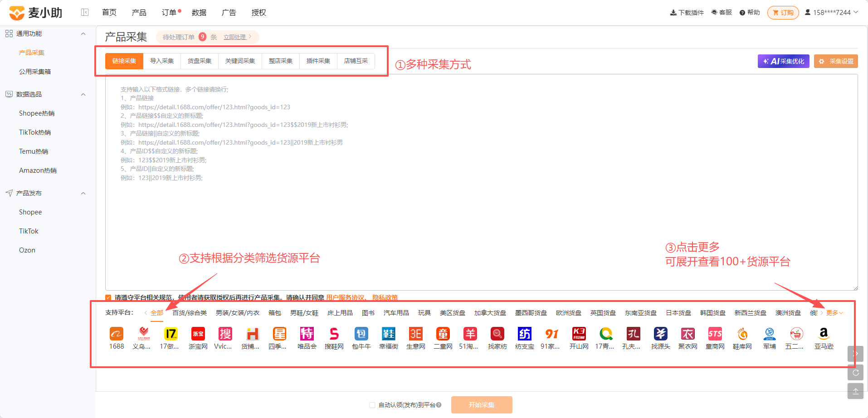The height and width of the screenshot is (418, 868).
Task: Switch to the 店铺互采 tab
Action: [x=356, y=61]
